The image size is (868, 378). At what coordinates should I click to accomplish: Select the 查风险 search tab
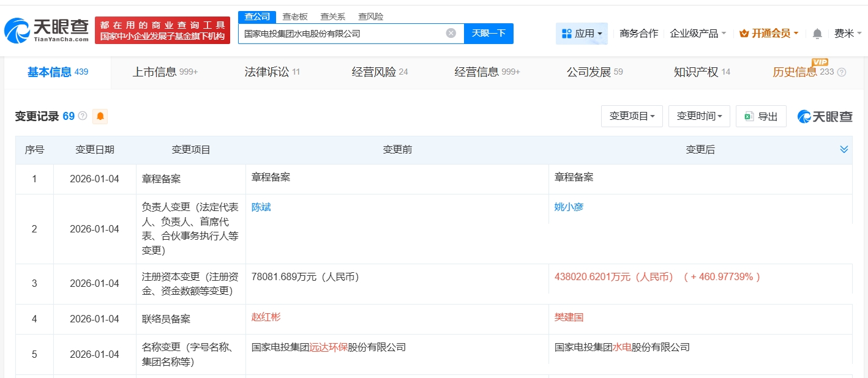[x=371, y=17]
